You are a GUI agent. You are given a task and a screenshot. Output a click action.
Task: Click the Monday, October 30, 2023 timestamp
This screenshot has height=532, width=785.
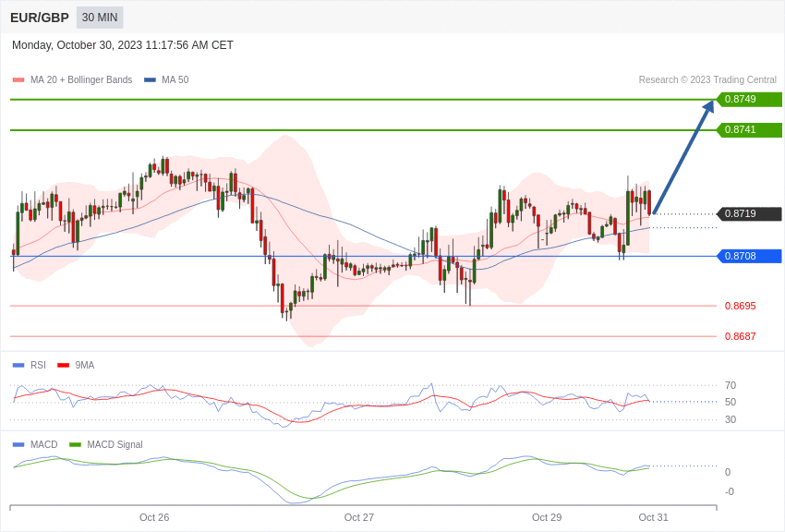(x=123, y=45)
